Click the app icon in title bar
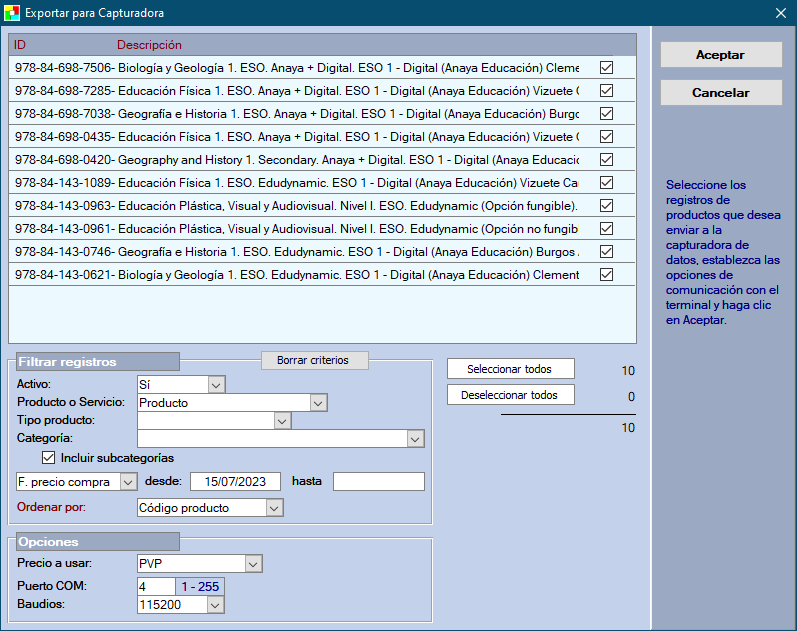 click(12, 13)
